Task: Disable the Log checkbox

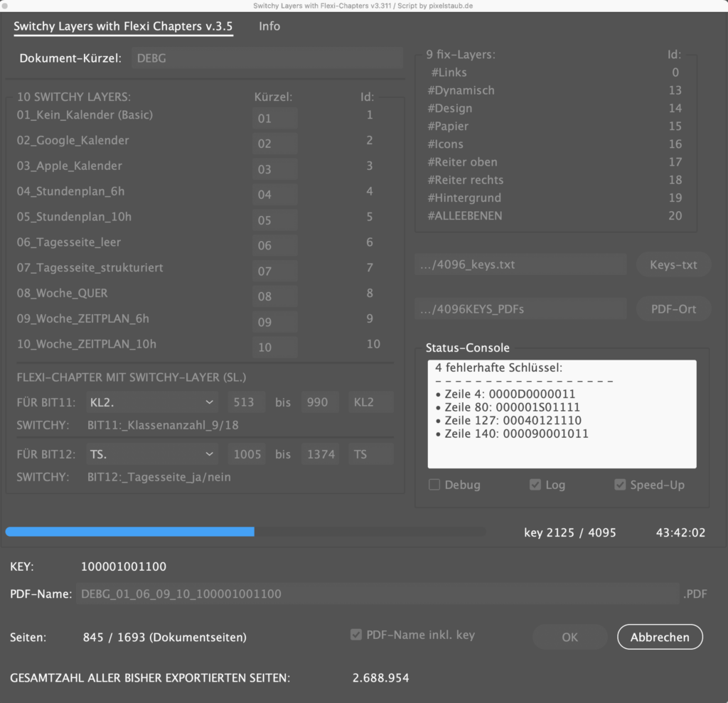Action: (x=535, y=485)
